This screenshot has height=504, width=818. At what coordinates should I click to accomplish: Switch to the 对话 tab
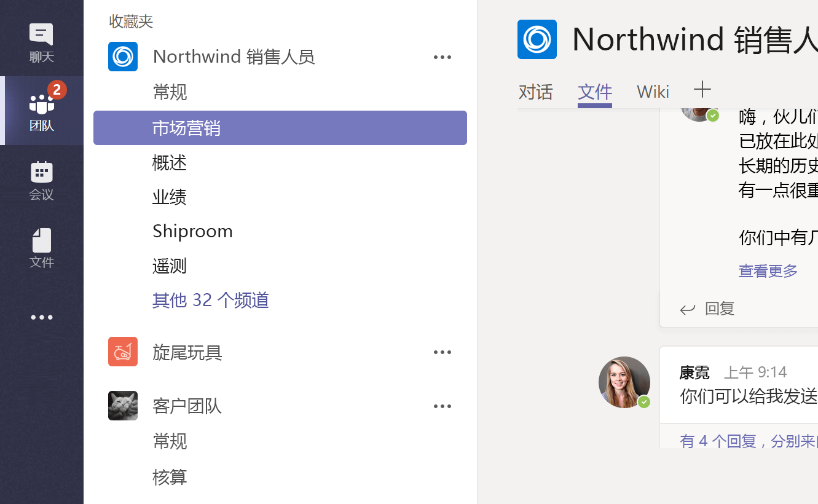[535, 92]
